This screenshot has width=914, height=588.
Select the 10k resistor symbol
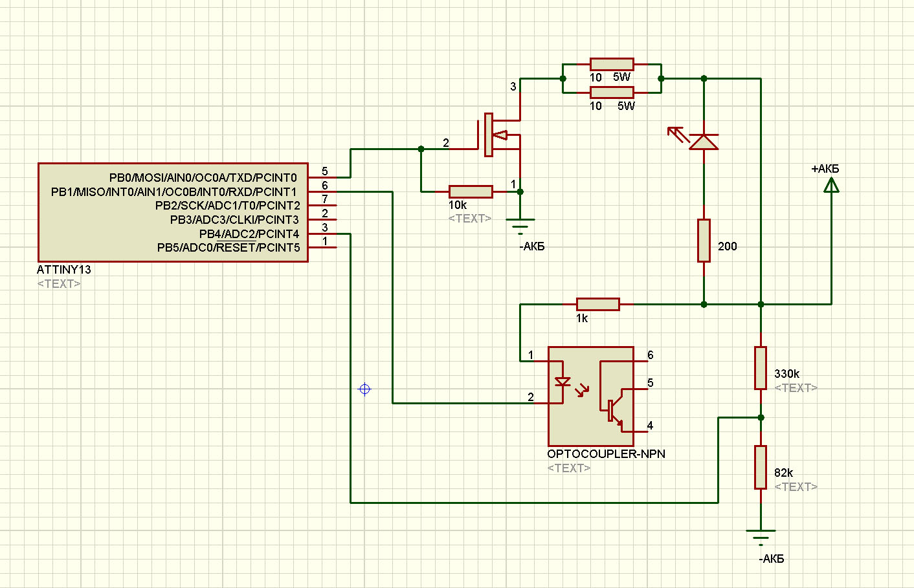(471, 191)
